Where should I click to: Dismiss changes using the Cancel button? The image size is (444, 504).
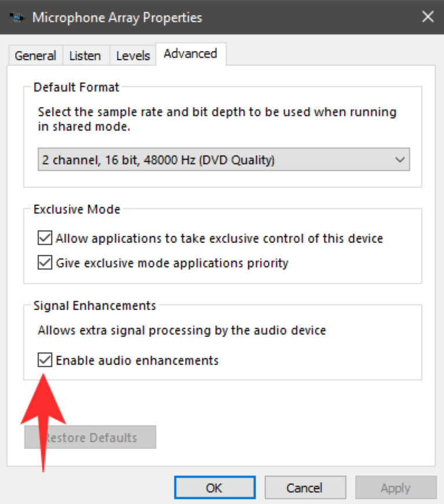pos(305,488)
